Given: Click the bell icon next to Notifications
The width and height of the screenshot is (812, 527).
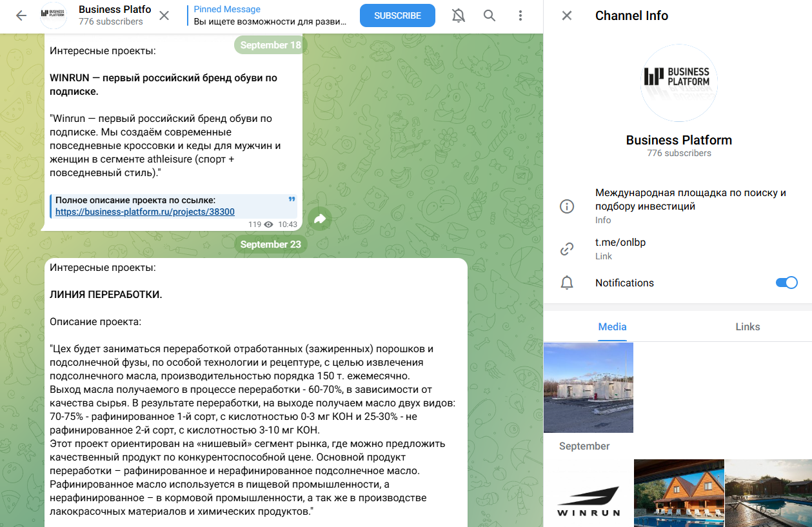Looking at the screenshot, I should click(566, 283).
